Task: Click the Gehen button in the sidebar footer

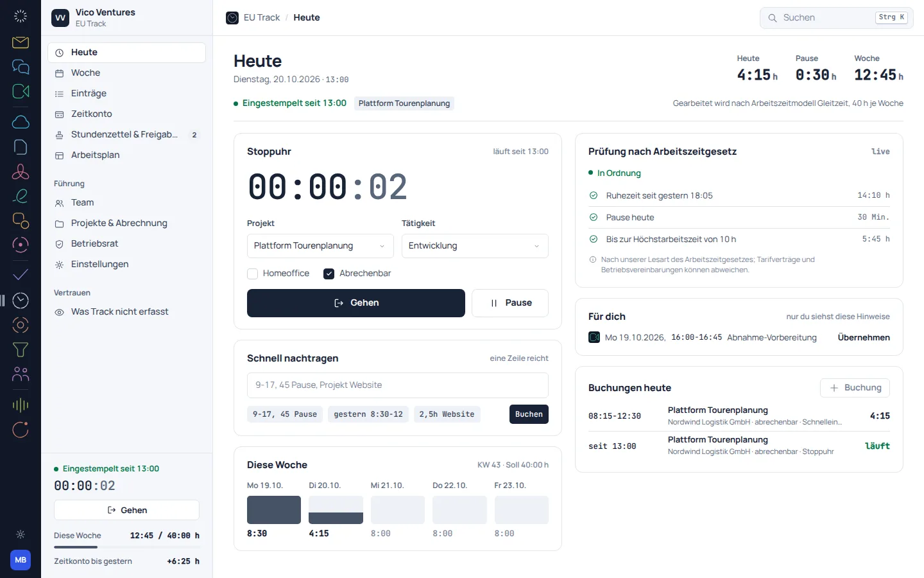Action: [x=126, y=510]
